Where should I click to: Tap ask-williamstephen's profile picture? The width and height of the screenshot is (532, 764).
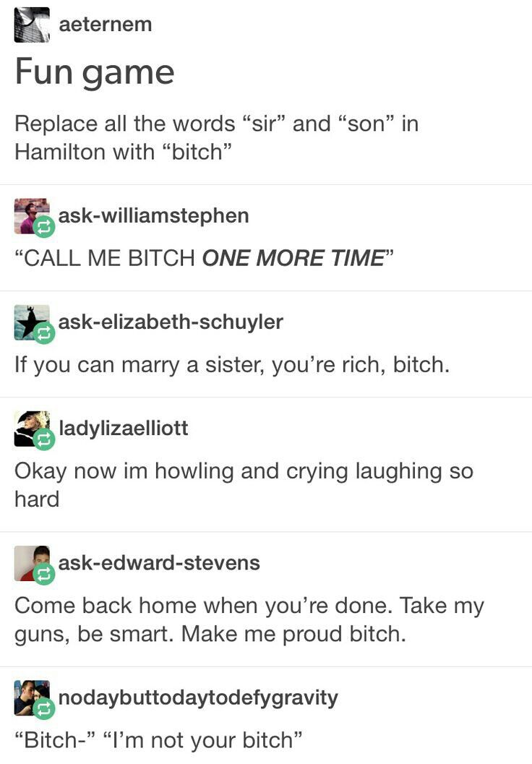tap(32, 216)
